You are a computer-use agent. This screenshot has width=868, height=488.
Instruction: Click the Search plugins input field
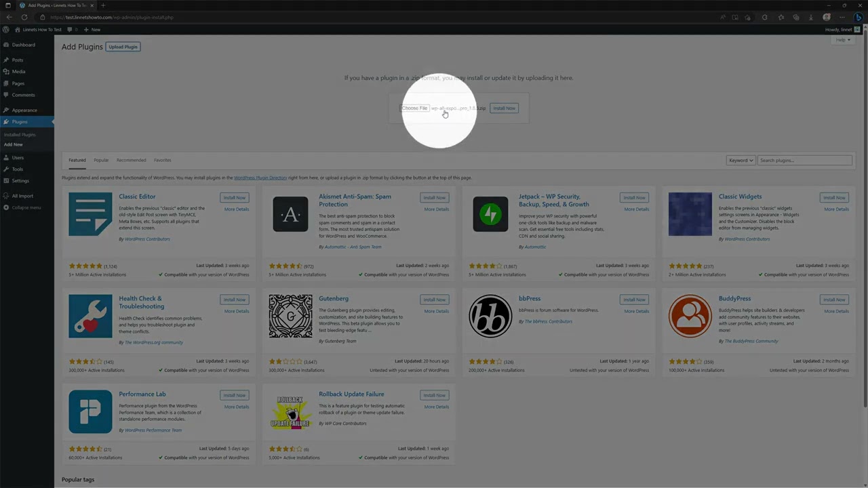point(804,161)
